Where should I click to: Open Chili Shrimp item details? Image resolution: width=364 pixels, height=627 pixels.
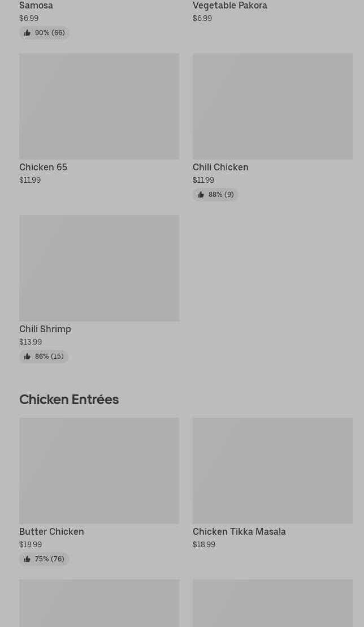(x=45, y=329)
